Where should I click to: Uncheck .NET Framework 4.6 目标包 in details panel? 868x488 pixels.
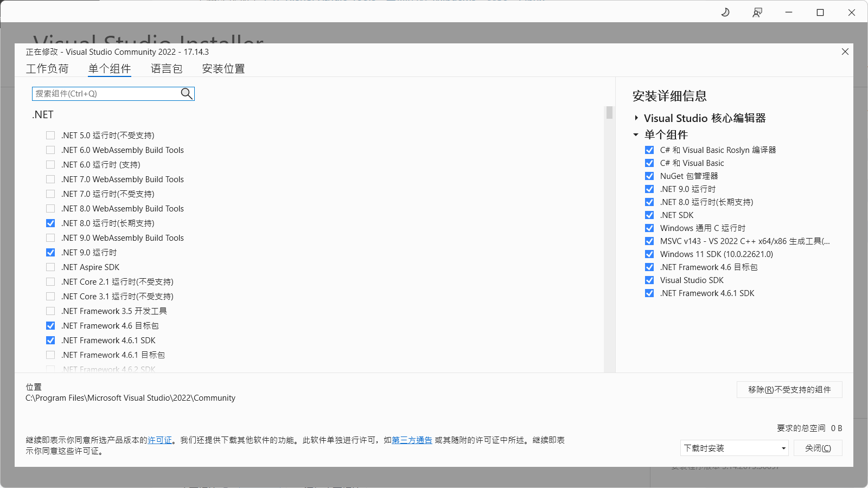click(649, 267)
